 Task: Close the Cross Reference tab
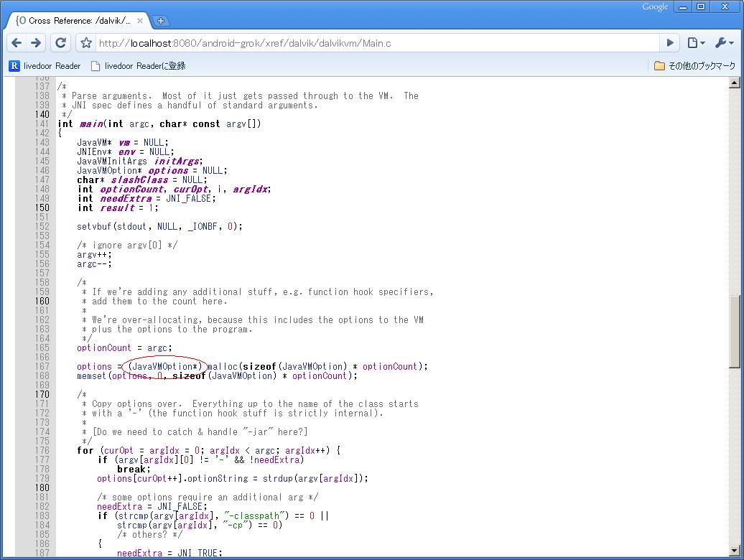click(140, 21)
